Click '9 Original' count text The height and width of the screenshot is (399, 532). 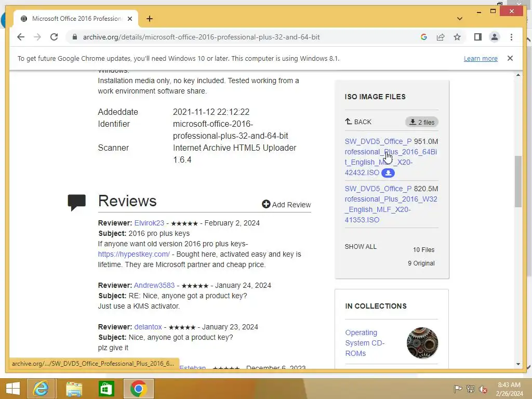[x=421, y=263]
